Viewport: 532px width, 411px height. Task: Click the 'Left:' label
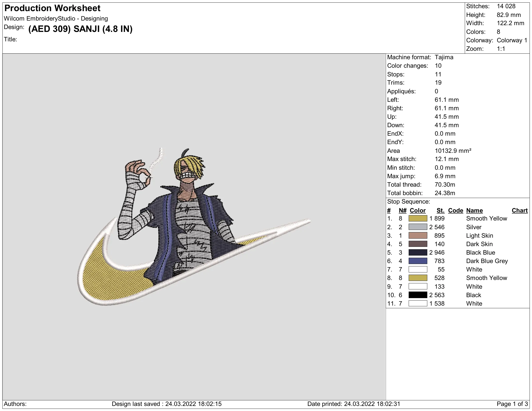tap(393, 100)
